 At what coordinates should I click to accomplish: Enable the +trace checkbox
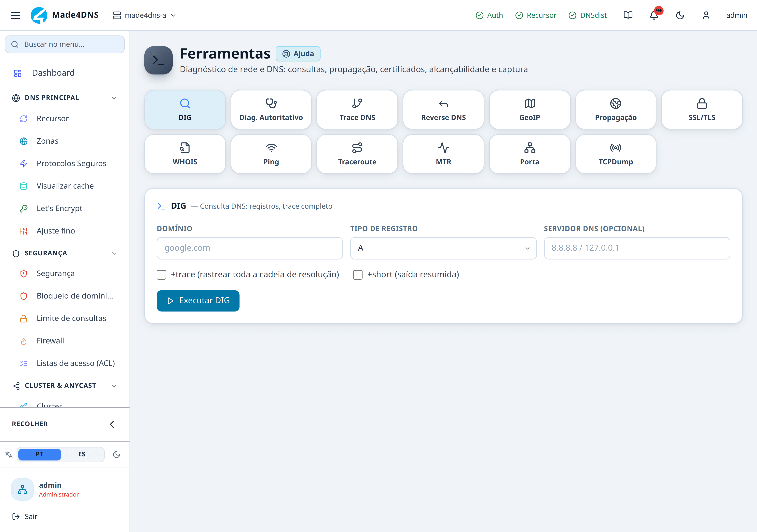pyautogui.click(x=162, y=275)
